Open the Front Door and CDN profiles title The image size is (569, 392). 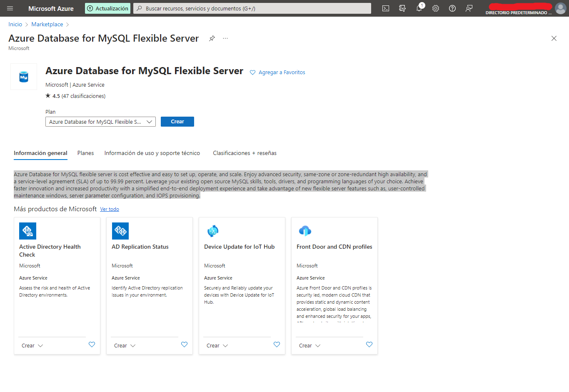[334, 247]
